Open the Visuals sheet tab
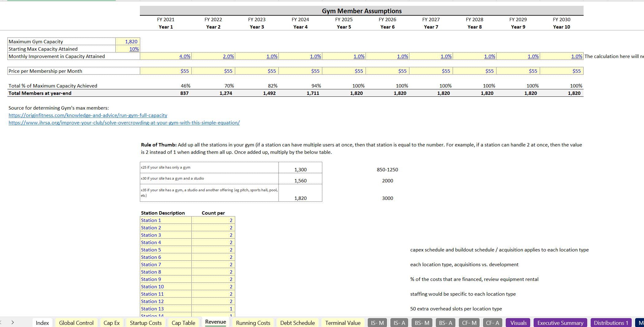Image resolution: width=644 pixels, height=327 pixels. click(x=518, y=323)
